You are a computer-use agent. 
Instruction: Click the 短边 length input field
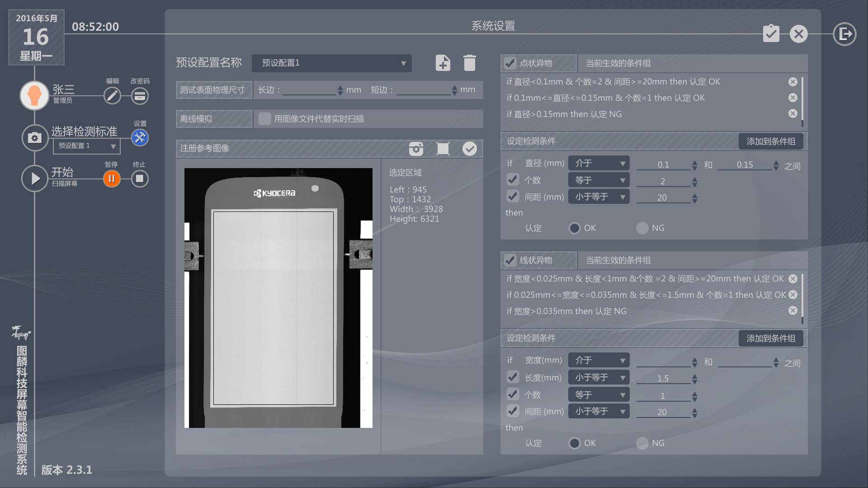[423, 90]
